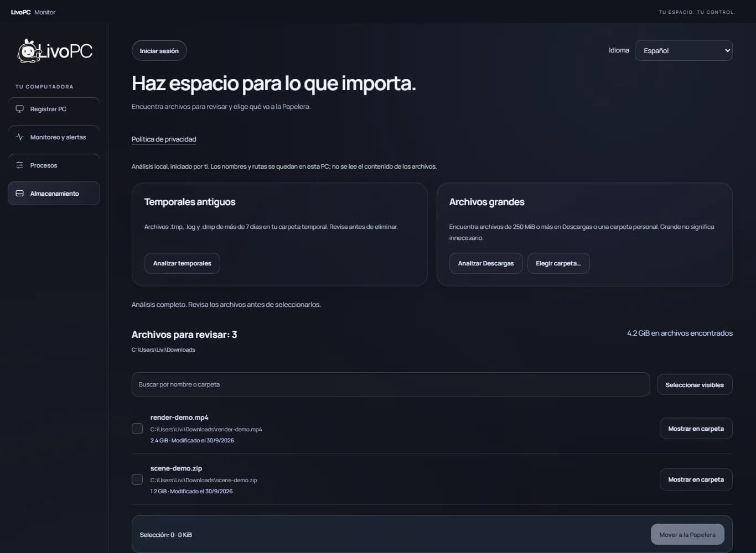Screen dimensions: 756x553
Task: Click the Selección: 0 · 0 KiB status
Action: pyautogui.click(x=166, y=535)
